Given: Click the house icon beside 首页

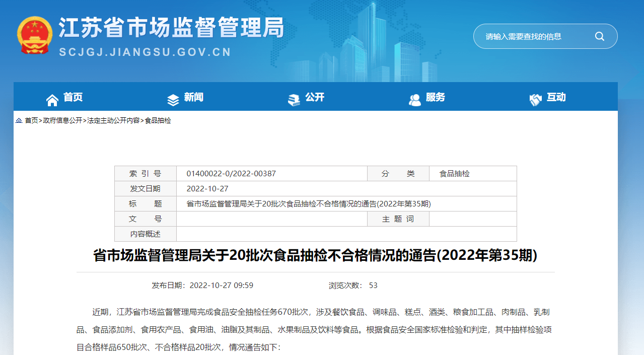Looking at the screenshot, I should [52, 100].
